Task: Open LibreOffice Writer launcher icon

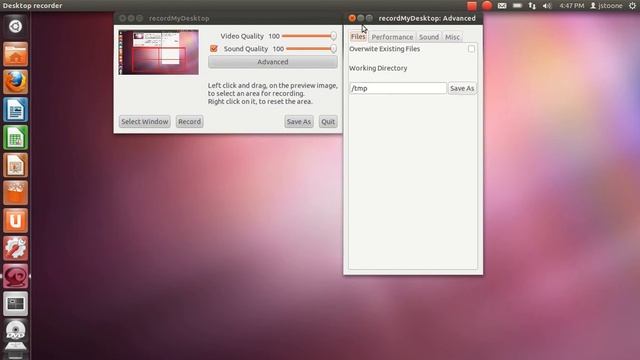Action: [16, 109]
